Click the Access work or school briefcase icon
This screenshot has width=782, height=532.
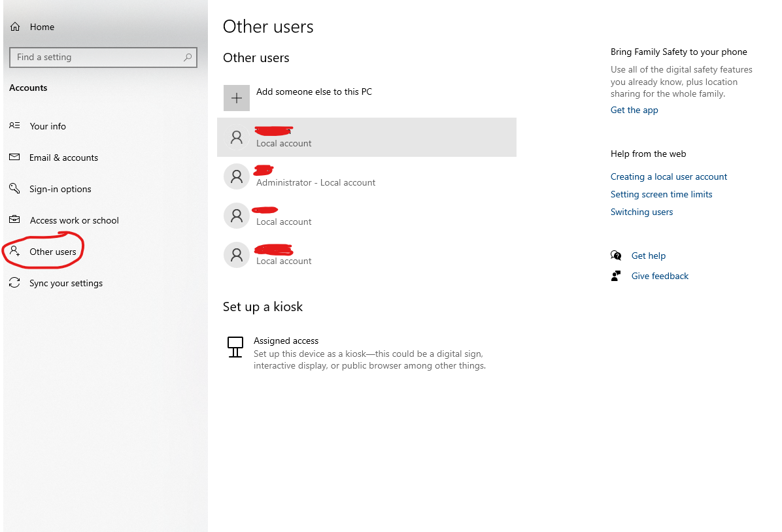tap(14, 220)
